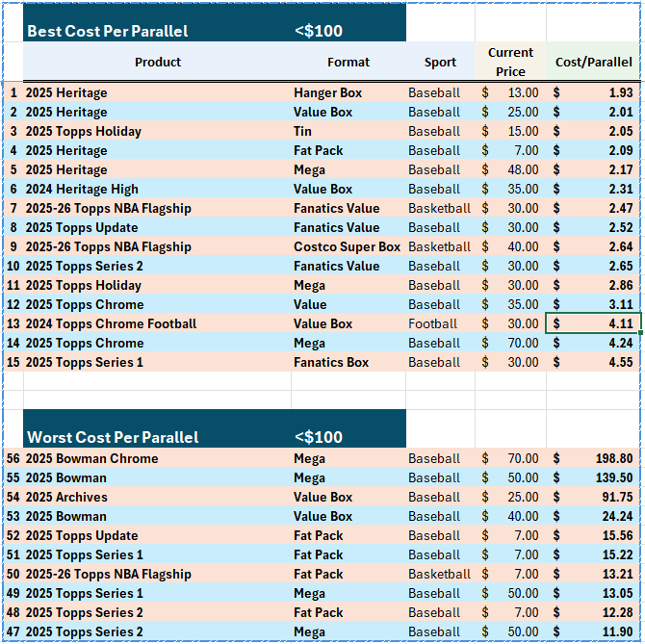Screen dimensions: 645x644
Task: Click the '2025-26 Topps NBA Flagship' Fat Pack product cell
Action: [x=157, y=574]
